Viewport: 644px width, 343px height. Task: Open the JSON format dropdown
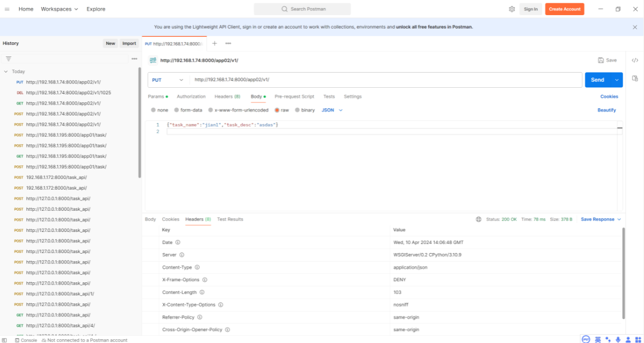tap(332, 110)
